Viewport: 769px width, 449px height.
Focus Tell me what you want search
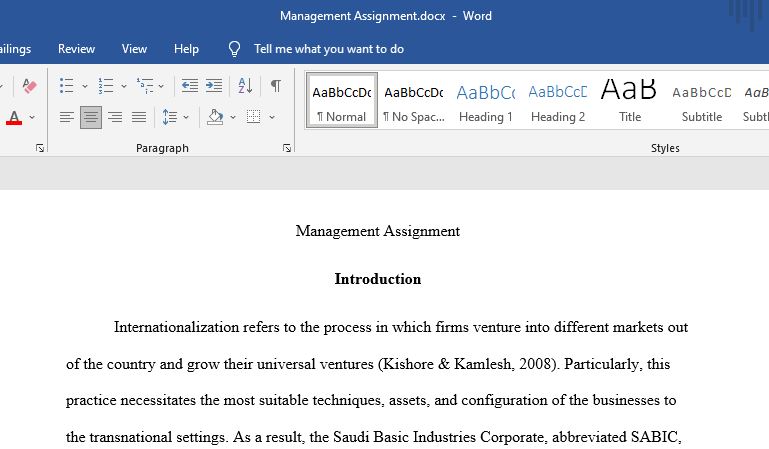[x=329, y=49]
